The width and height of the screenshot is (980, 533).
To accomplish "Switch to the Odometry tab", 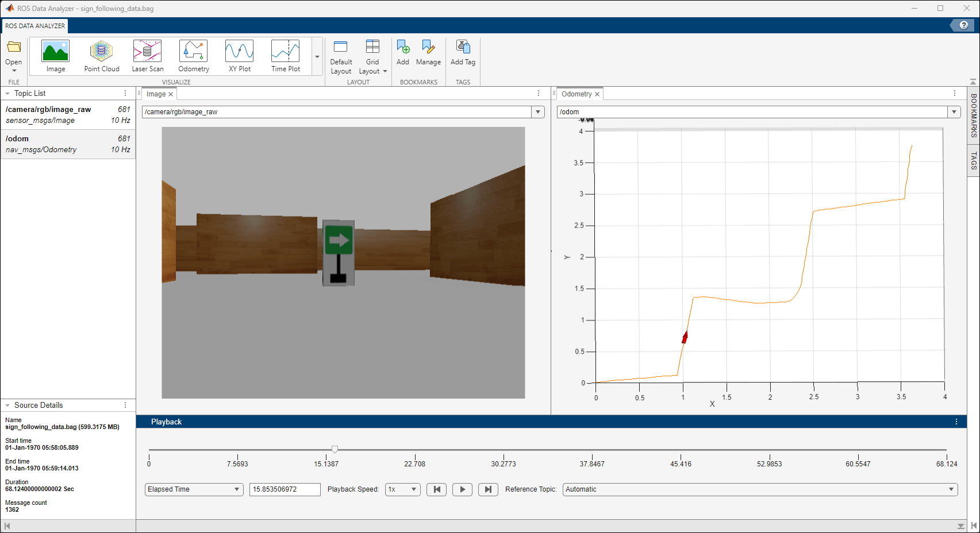I will 577,93.
